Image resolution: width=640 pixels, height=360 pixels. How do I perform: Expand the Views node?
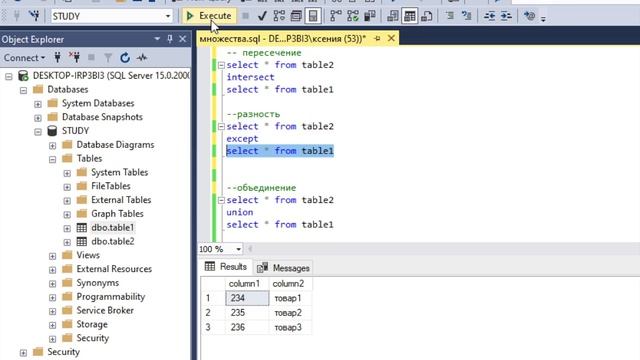53,256
